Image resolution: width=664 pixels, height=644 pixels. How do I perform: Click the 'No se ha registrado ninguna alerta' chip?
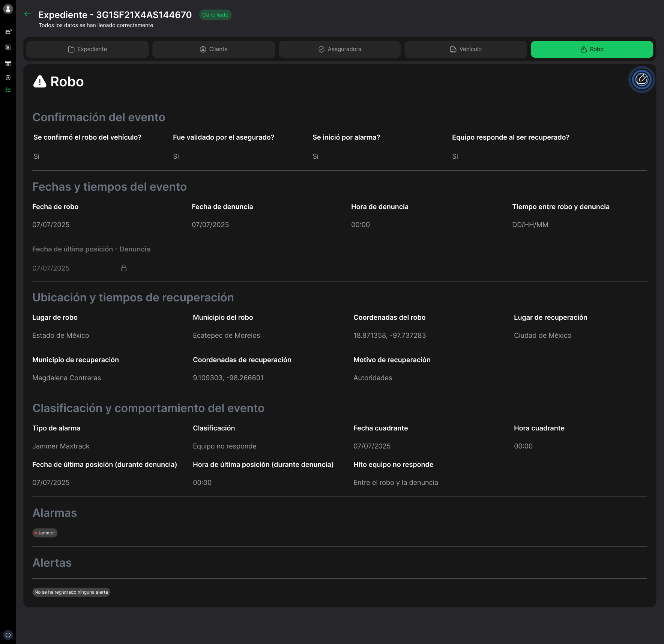tap(71, 592)
